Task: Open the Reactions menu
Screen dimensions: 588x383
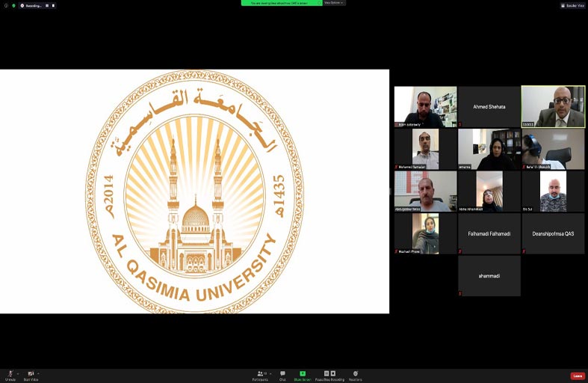Action: pyautogui.click(x=356, y=375)
